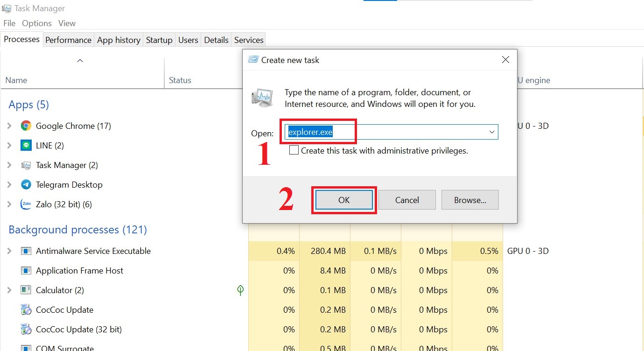Open the Open field dropdown arrow
This screenshot has width=644, height=351.
point(492,132)
